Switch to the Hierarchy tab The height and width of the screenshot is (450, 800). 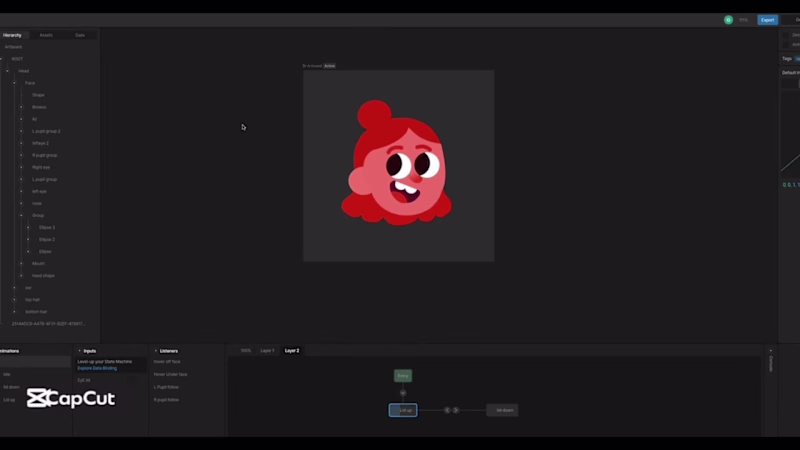12,35
